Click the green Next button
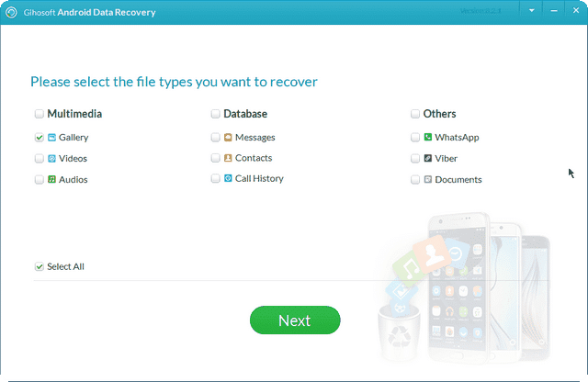This screenshot has height=382, width=588. 295,320
